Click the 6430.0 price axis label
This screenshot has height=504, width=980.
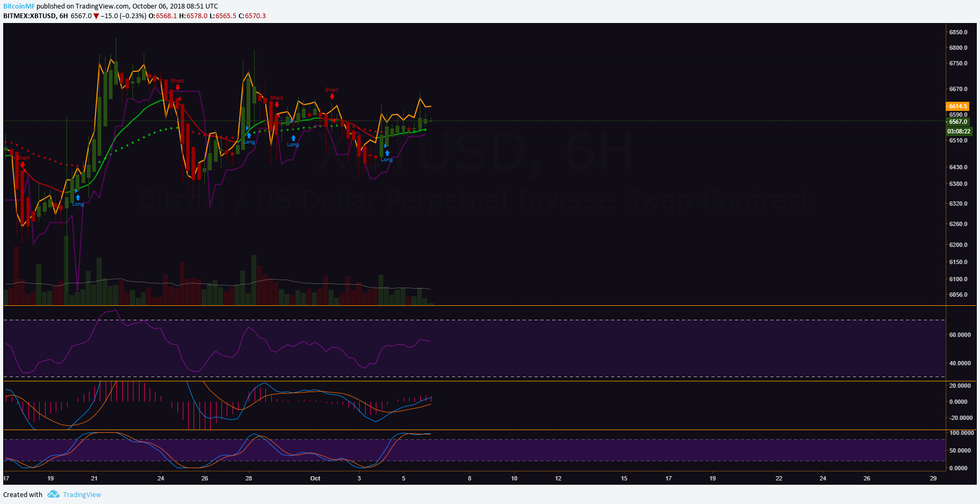coord(958,167)
